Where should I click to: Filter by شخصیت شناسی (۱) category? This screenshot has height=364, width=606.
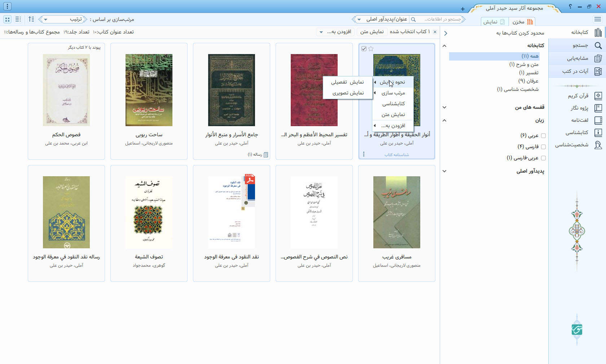click(518, 89)
